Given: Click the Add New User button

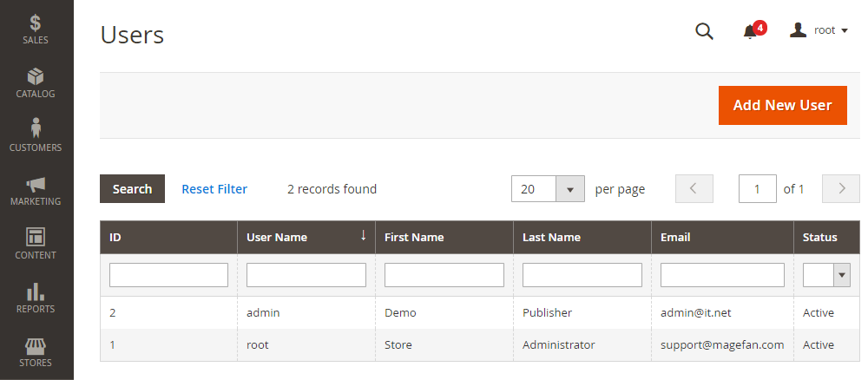Looking at the screenshot, I should click(782, 105).
